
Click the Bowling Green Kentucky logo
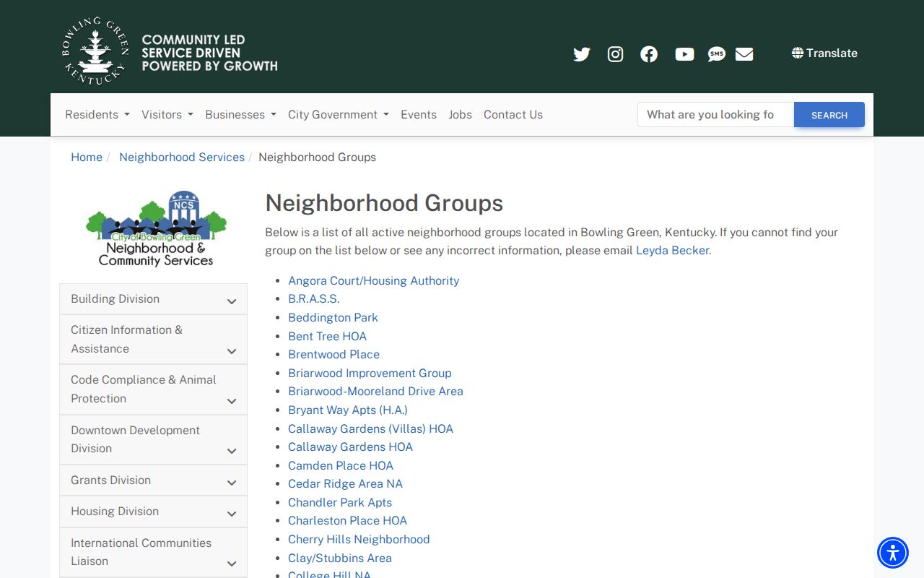(x=170, y=51)
